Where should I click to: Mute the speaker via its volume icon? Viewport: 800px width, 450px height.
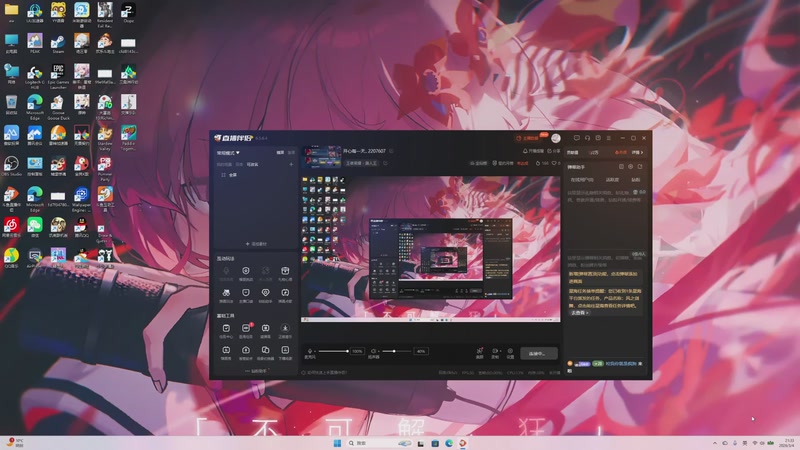click(373, 352)
